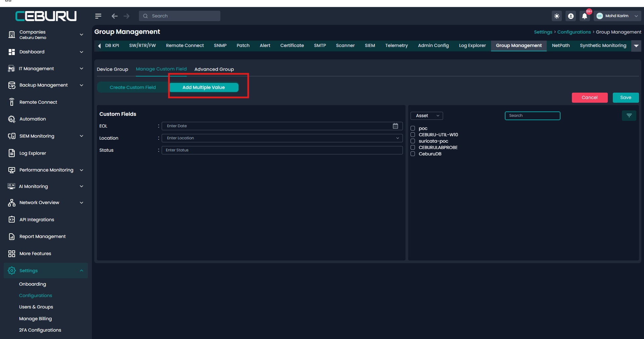Click the Companies building icon
The width and height of the screenshot is (644, 339).
tap(12, 35)
